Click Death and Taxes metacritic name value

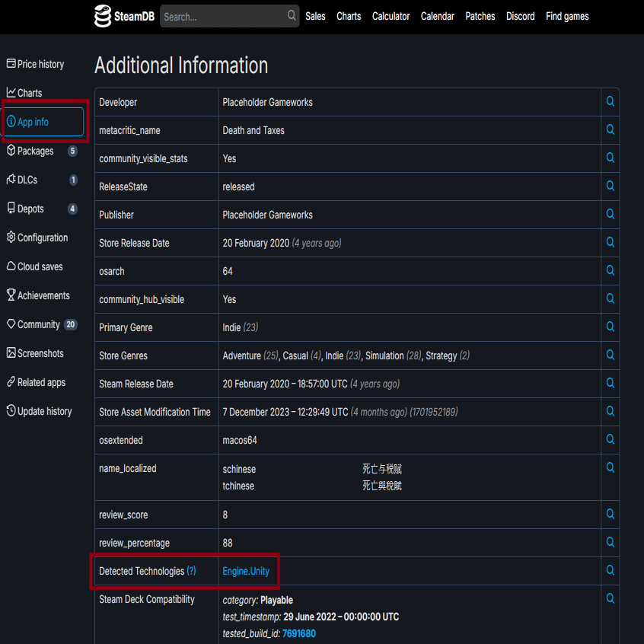point(253,131)
